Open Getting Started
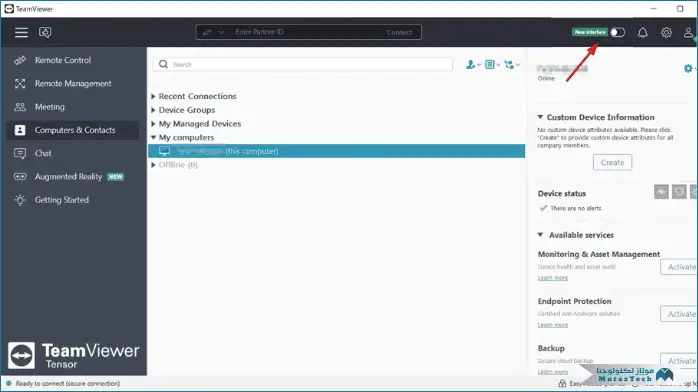The height and width of the screenshot is (392, 698). 62,200
